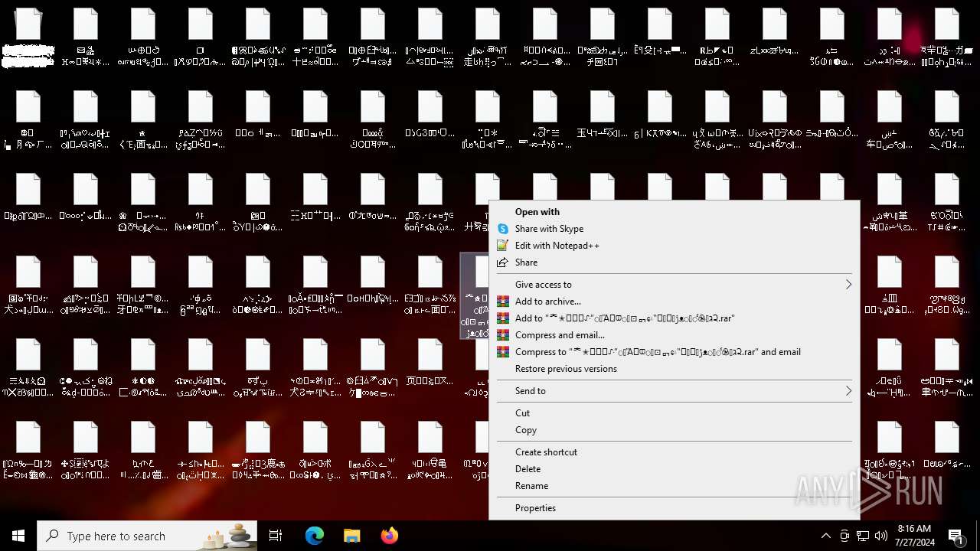Screen dimensions: 980x551
Task: Open the volume control in system tray
Action: tap(881, 536)
